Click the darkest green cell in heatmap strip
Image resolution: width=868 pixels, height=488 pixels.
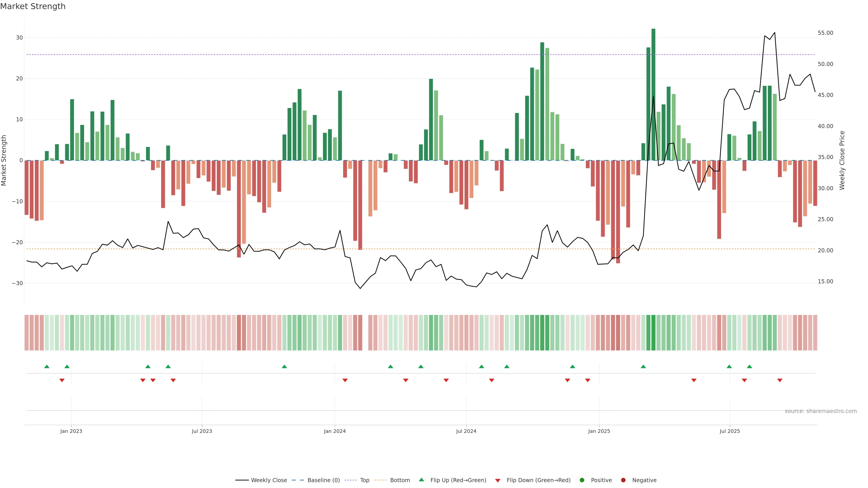tap(653, 333)
